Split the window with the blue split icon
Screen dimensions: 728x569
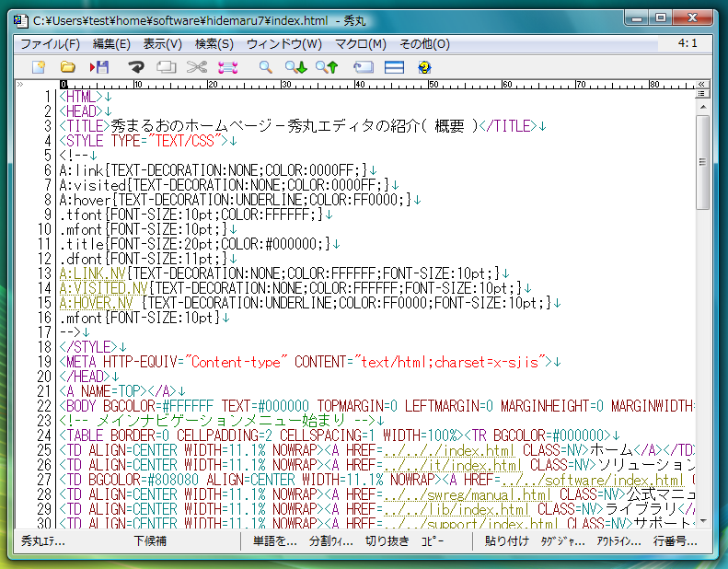394,67
